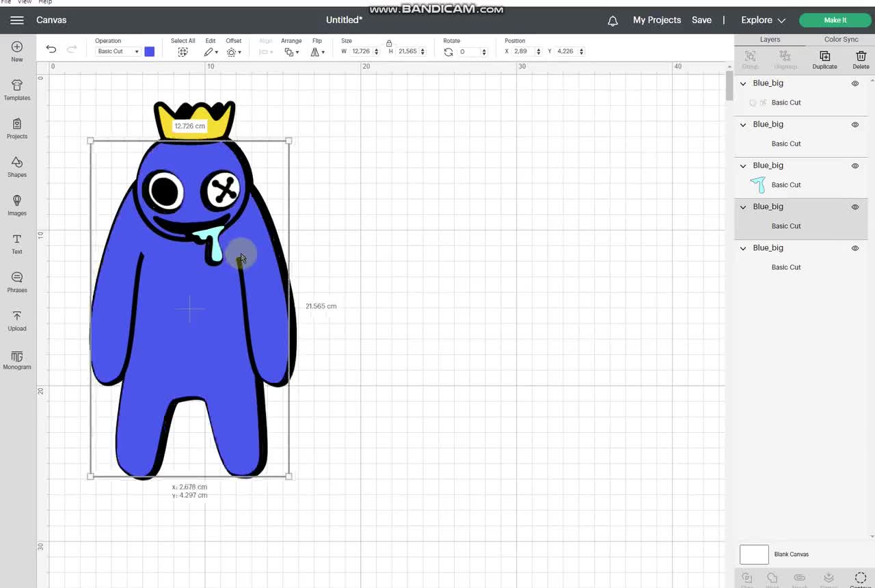Hide the topmost Blue_big layer

coord(855,83)
